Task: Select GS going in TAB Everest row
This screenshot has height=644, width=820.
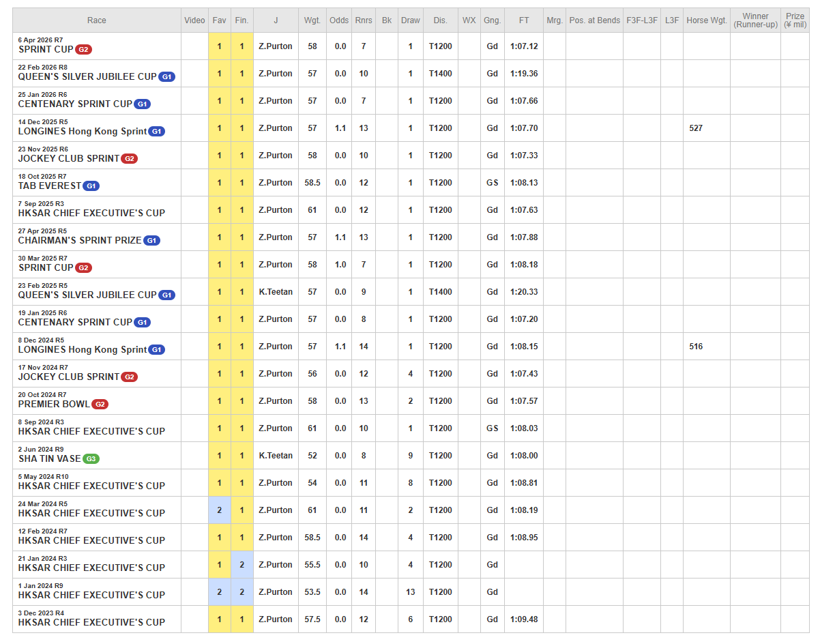Action: (x=492, y=183)
